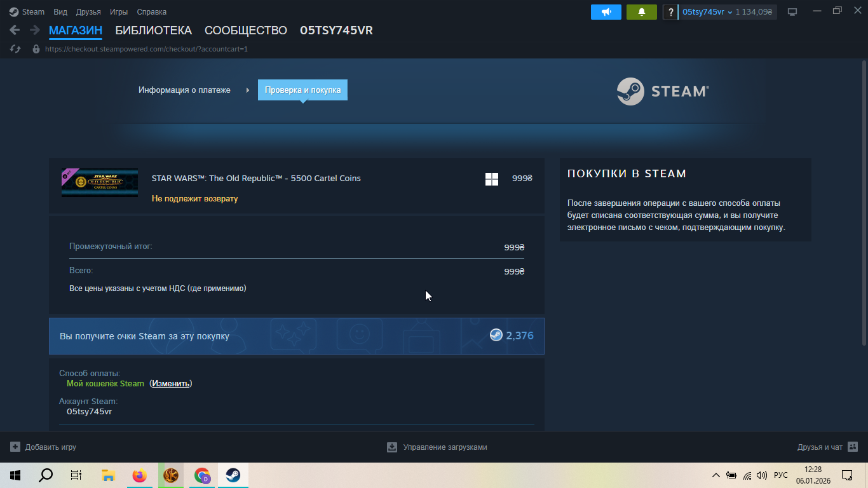Switch to the Old Republic game taskbar icon

point(171,475)
